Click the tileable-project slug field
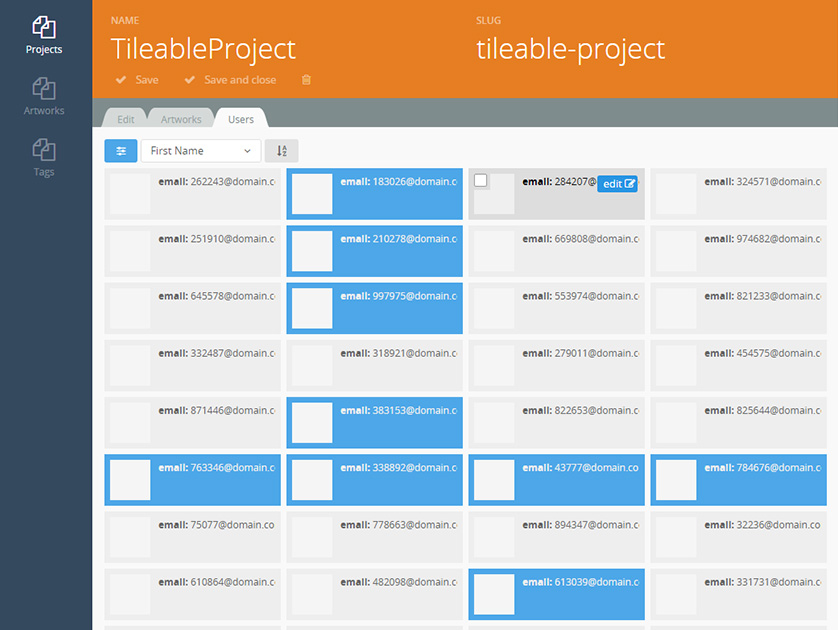The image size is (838, 630). (570, 49)
